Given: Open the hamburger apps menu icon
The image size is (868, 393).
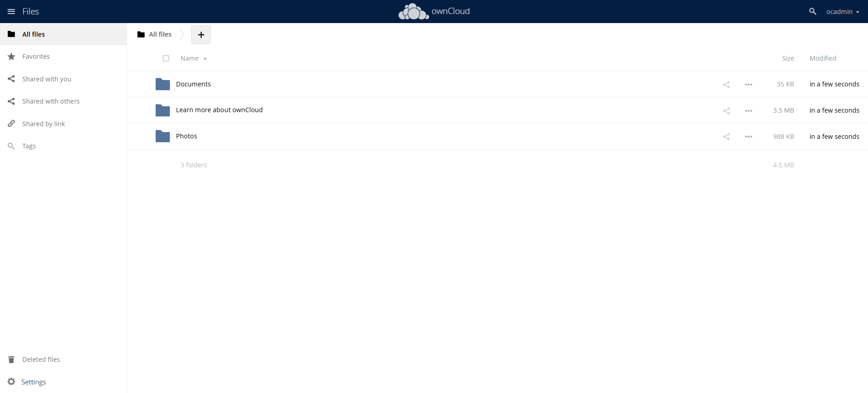Looking at the screenshot, I should [x=11, y=11].
